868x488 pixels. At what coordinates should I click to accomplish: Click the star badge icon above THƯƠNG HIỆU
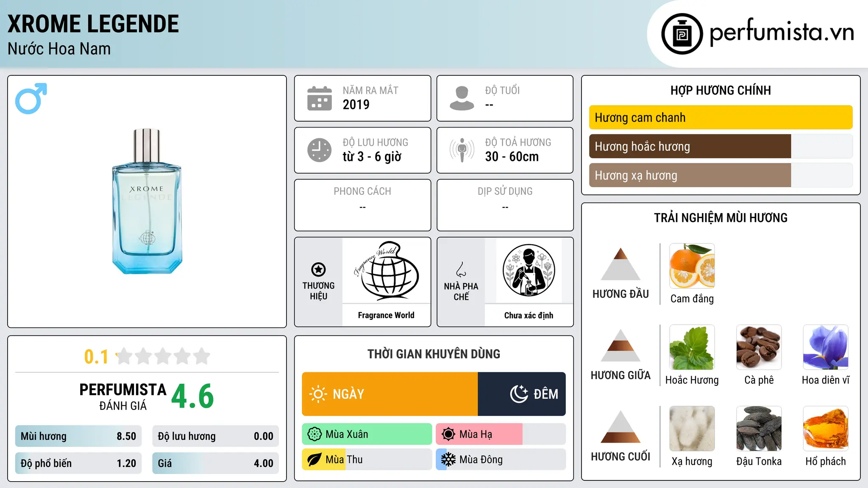318,269
